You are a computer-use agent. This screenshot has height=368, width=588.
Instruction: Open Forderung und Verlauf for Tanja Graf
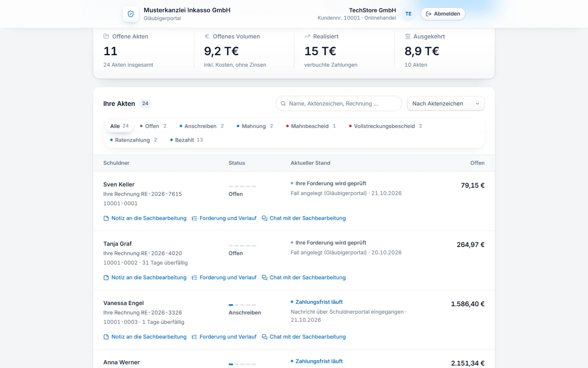224,278
